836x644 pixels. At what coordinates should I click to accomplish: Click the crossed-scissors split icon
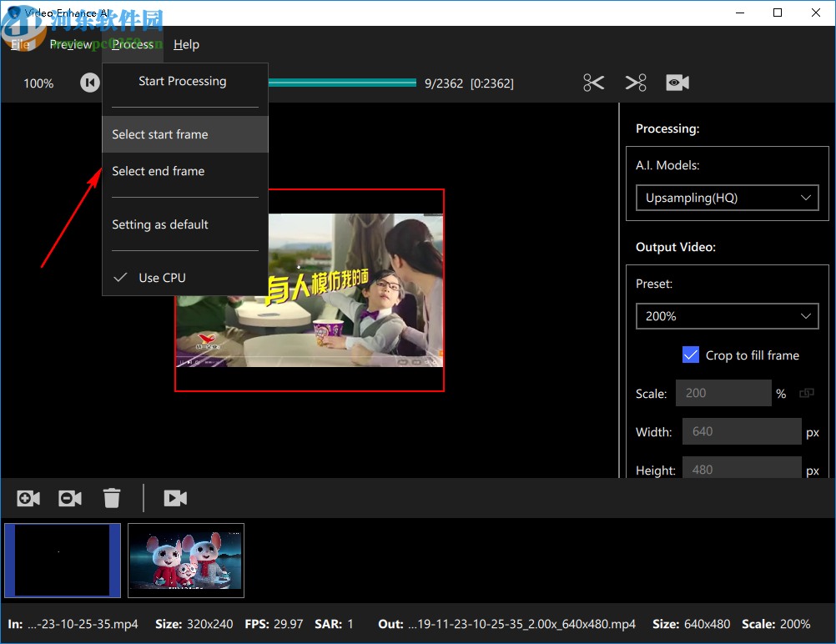pos(635,82)
